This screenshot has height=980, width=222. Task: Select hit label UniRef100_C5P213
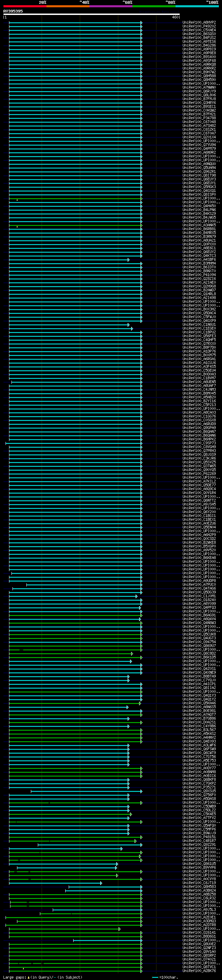(199, 405)
